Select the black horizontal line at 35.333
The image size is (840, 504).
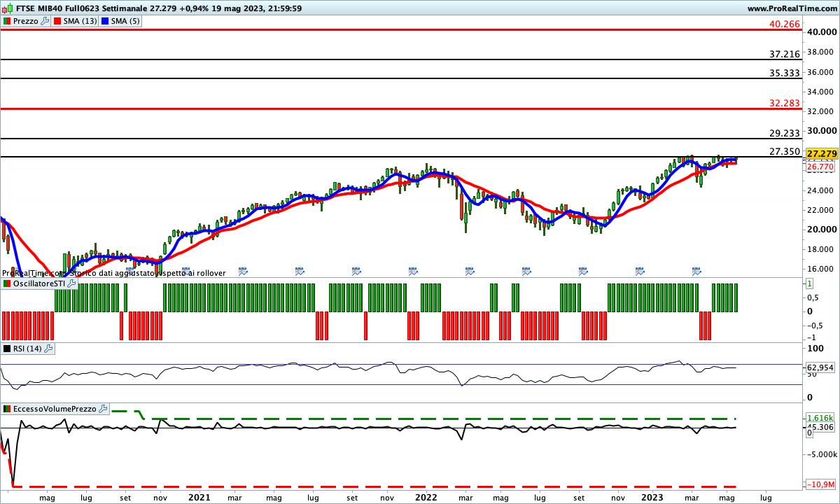pyautogui.click(x=402, y=78)
